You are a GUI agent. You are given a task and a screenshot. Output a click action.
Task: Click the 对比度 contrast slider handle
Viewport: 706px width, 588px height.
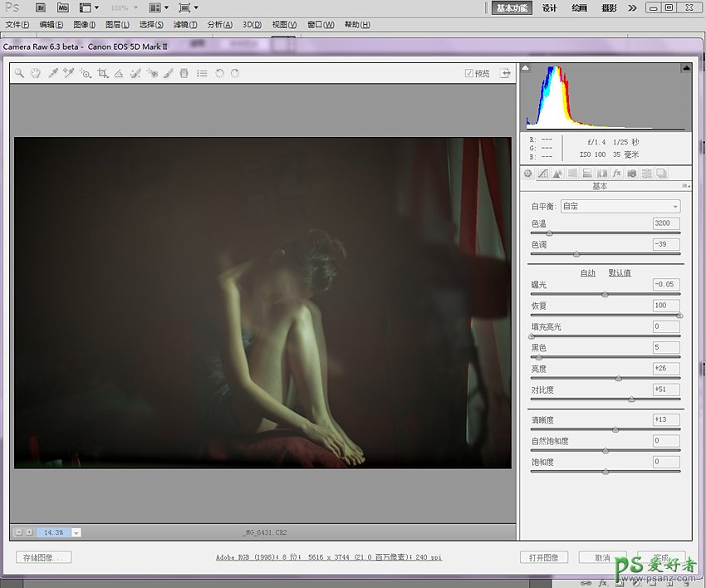[631, 399]
